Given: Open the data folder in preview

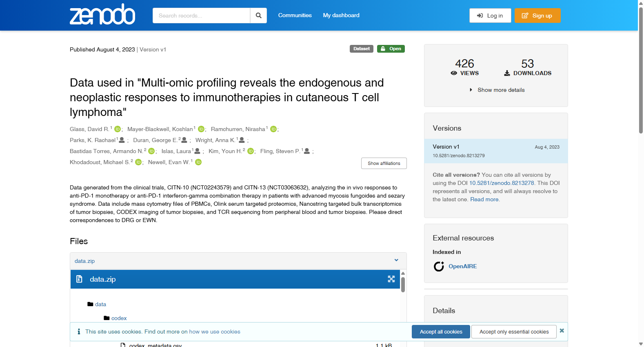Looking at the screenshot, I should click(100, 304).
